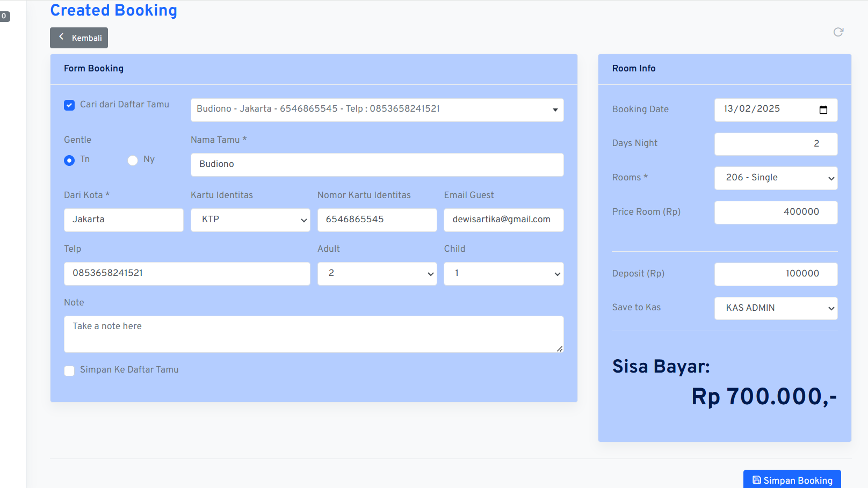The width and height of the screenshot is (868, 488).
Task: Click the Note textarea resize handle
Action: (559, 348)
